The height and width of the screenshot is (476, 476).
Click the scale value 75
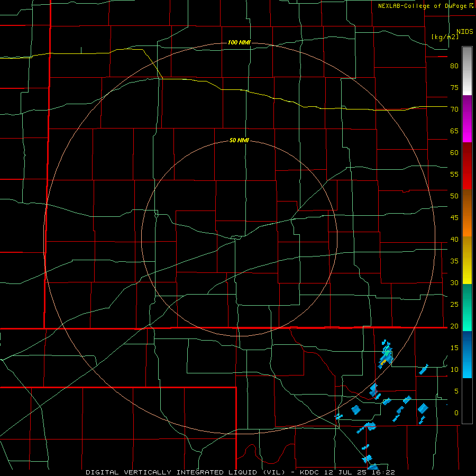click(454, 87)
